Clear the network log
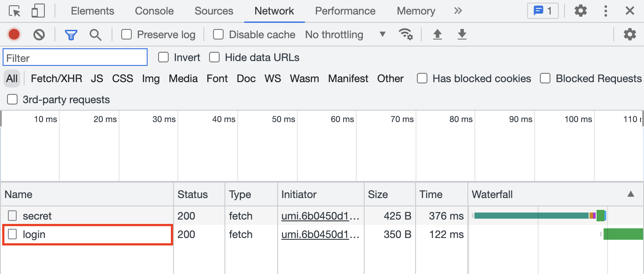Screen dimensions: 644x274 (39, 34)
